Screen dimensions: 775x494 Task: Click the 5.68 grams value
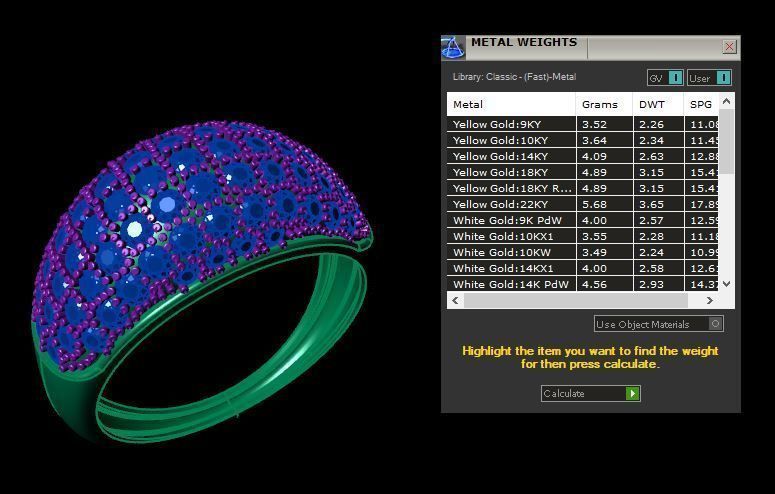pyautogui.click(x=594, y=204)
